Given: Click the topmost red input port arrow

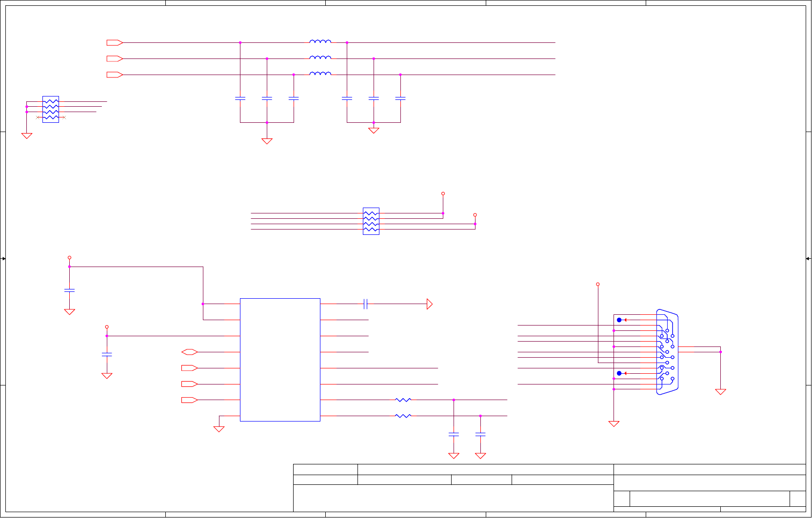Looking at the screenshot, I should (x=115, y=43).
